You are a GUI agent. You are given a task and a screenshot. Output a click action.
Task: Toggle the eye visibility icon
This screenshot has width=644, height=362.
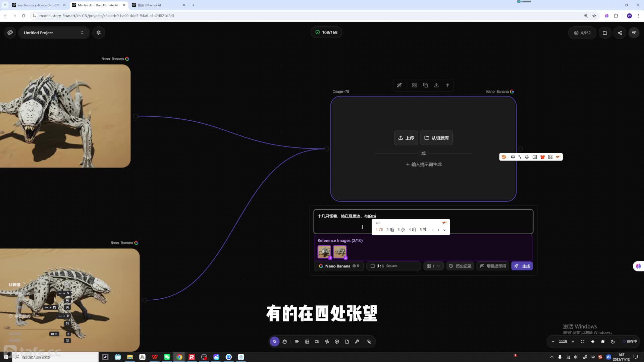(x=593, y=342)
